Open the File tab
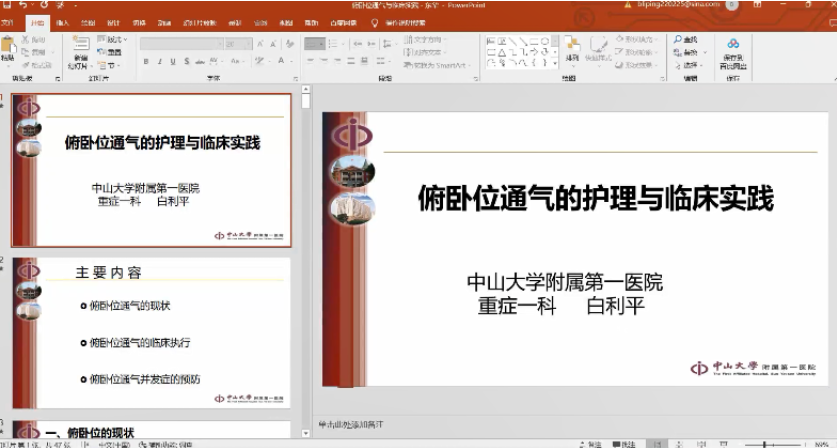The image size is (837, 448). [9, 21]
